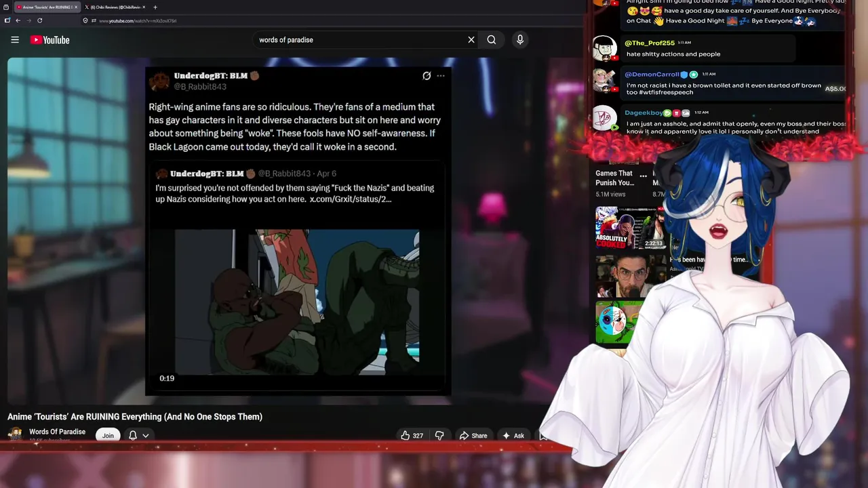
Task: Open the tweet's three-dot more menu
Action: point(441,76)
